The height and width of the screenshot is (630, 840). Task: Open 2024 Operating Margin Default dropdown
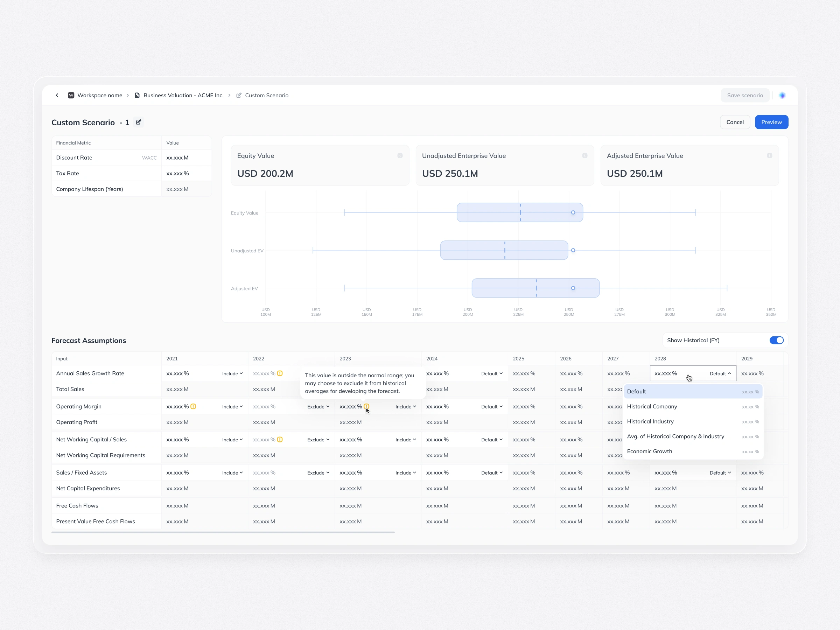coord(492,407)
